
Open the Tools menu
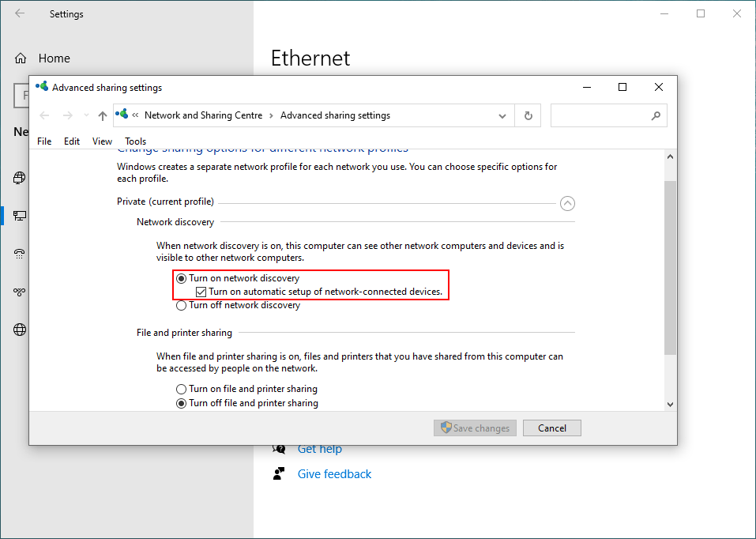135,141
